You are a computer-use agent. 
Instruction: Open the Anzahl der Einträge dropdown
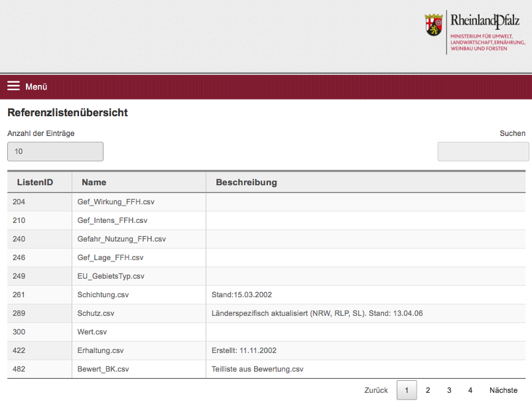tap(55, 151)
